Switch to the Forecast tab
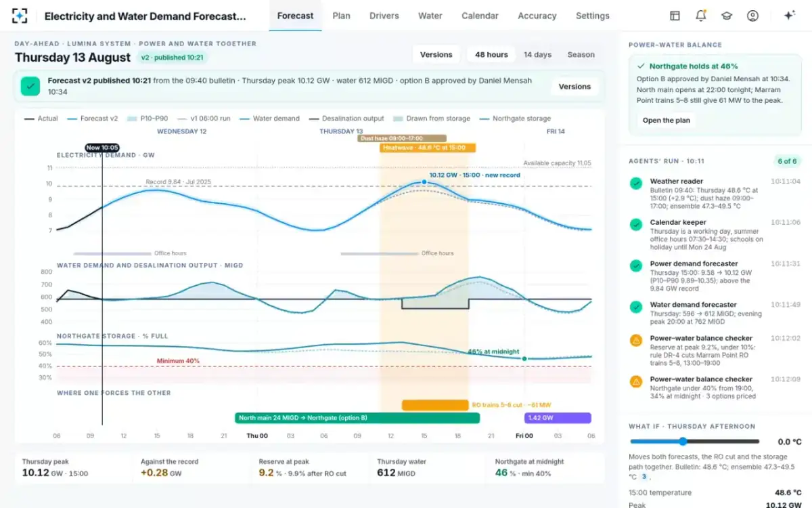This screenshot has width=812, height=508. (x=296, y=16)
